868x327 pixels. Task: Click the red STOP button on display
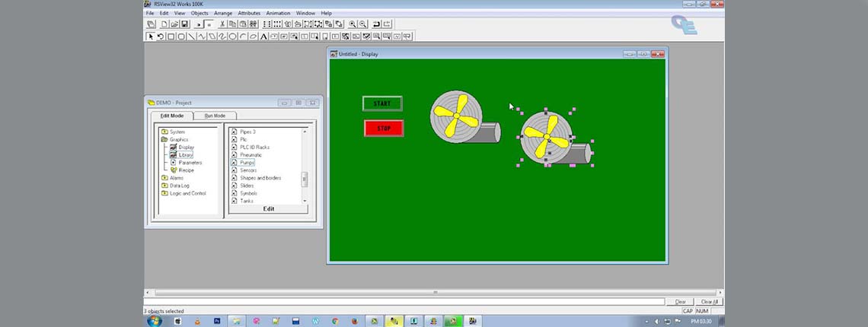(384, 129)
